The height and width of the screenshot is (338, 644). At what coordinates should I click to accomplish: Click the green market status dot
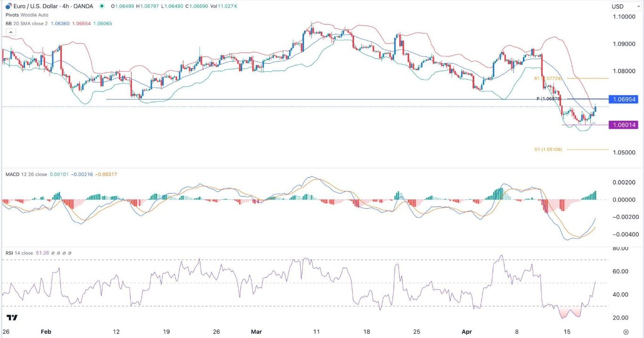click(x=102, y=6)
